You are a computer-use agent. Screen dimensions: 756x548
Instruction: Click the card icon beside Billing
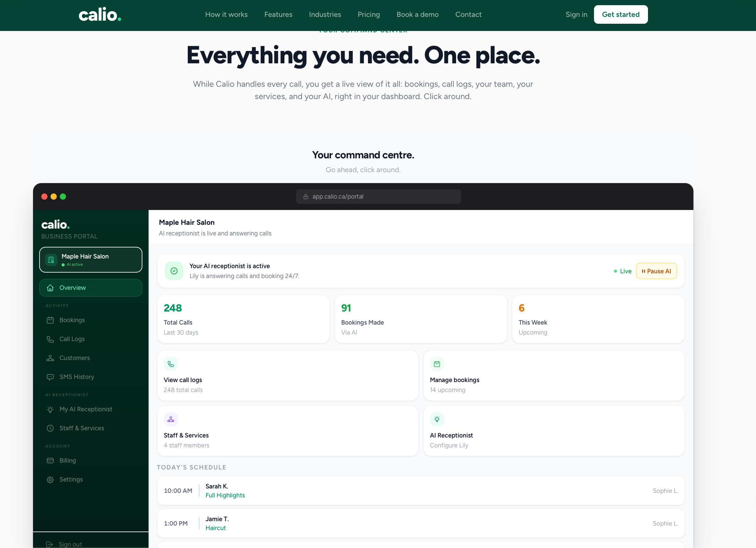[x=50, y=461]
